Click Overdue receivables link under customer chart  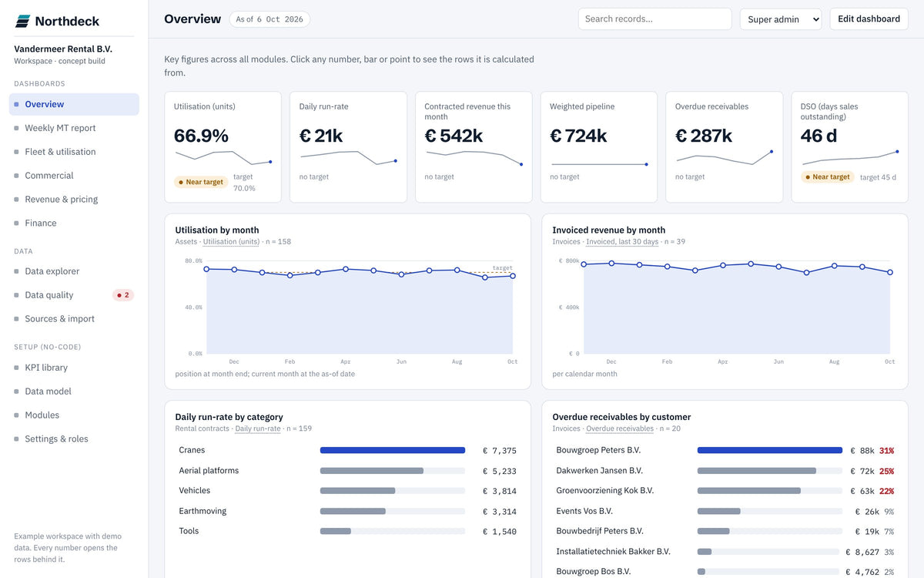coord(620,428)
